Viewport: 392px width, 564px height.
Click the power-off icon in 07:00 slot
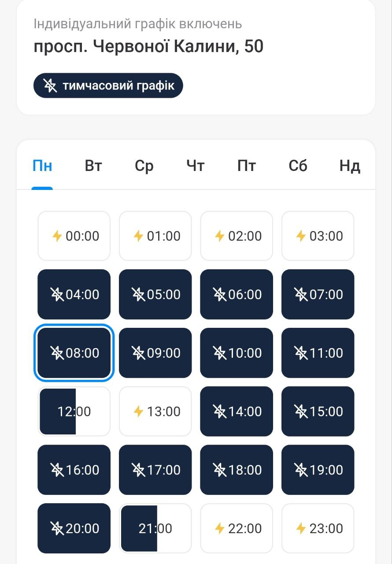[x=301, y=294]
